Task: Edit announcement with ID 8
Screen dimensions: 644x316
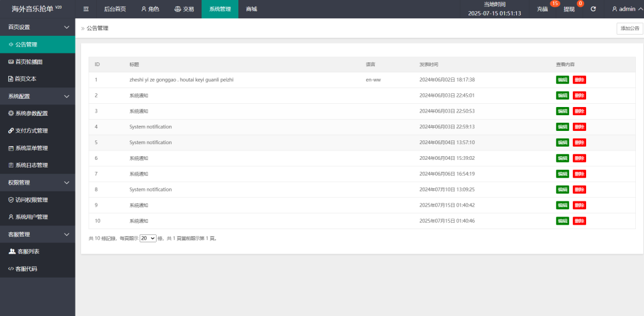Action: 563,189
